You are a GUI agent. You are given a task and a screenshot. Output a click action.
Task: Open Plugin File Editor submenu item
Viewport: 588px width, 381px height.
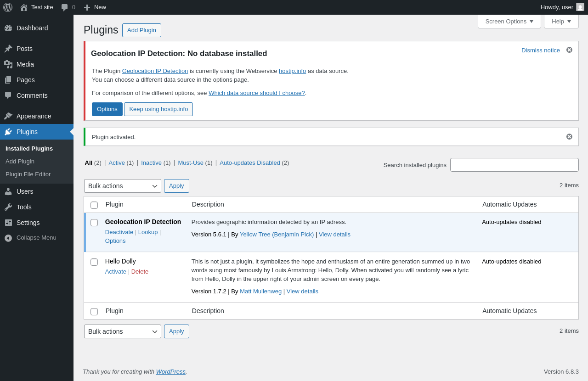click(x=28, y=174)
